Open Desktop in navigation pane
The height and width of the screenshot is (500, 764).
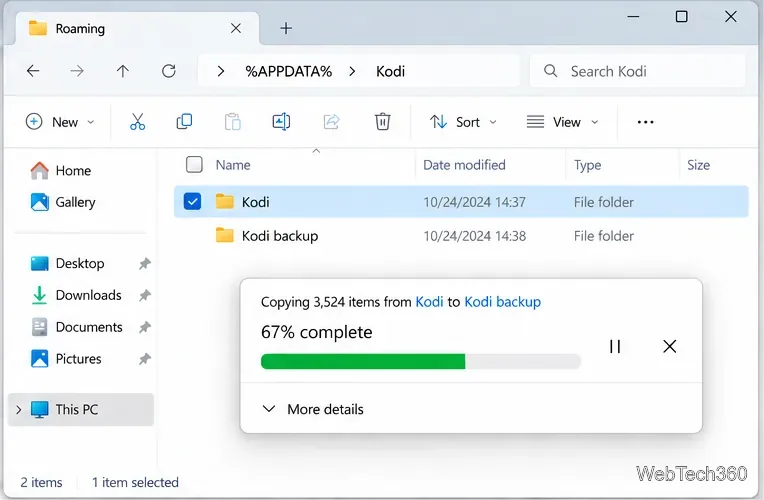(67, 264)
